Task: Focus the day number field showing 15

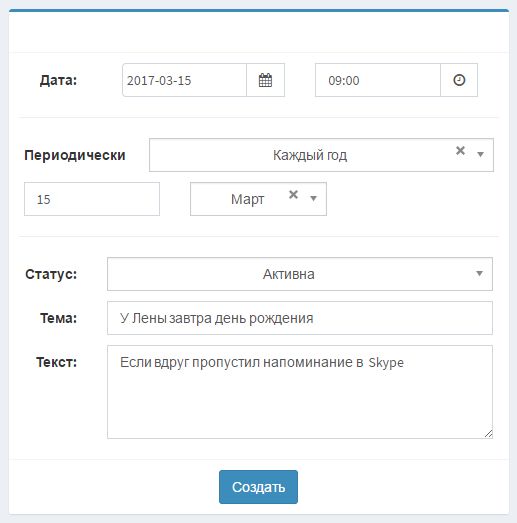Action: pos(92,199)
